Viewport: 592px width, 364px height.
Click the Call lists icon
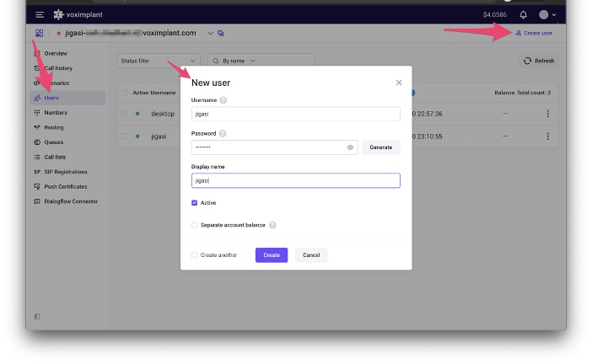pos(37,157)
